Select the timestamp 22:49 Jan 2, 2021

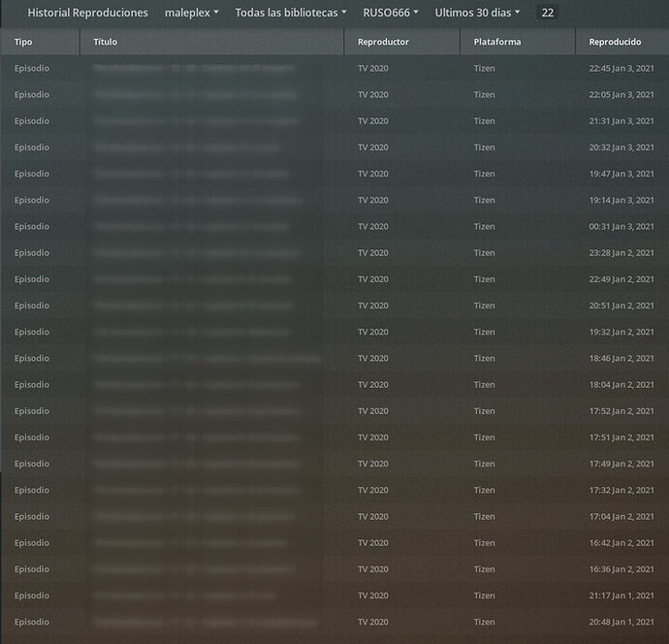pos(621,279)
